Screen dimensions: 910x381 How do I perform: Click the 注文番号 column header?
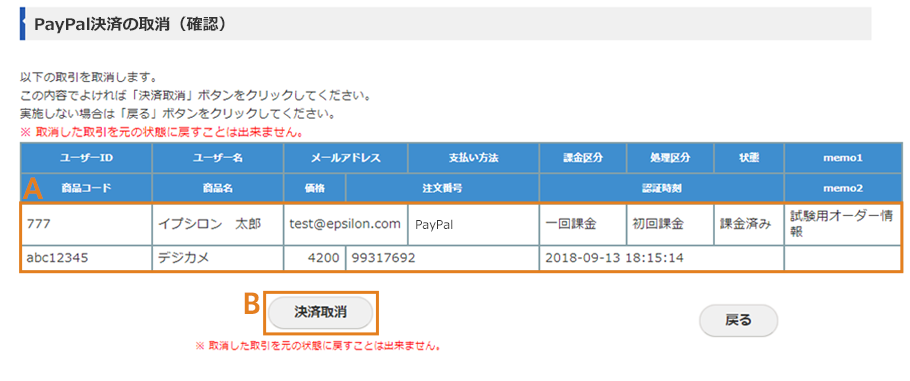442,188
